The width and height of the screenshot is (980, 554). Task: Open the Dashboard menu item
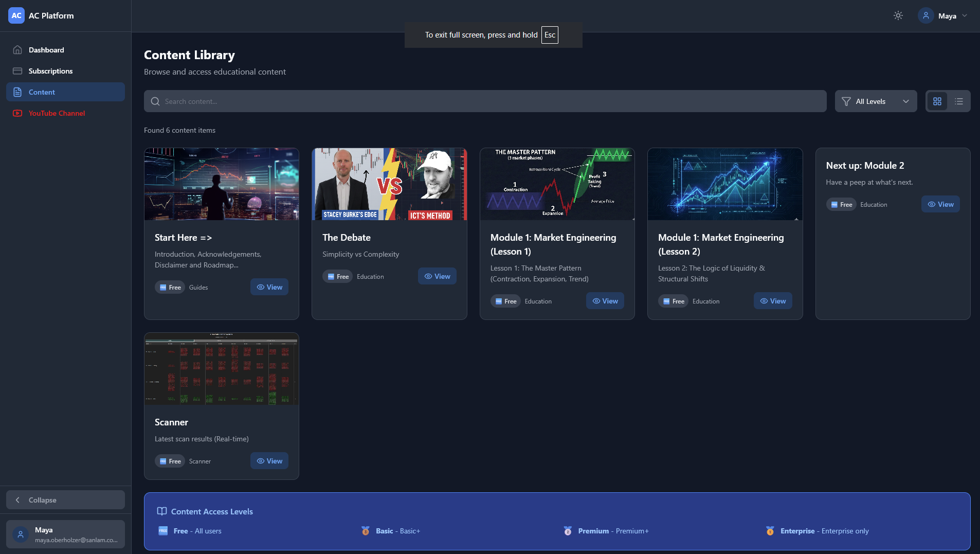65,50
